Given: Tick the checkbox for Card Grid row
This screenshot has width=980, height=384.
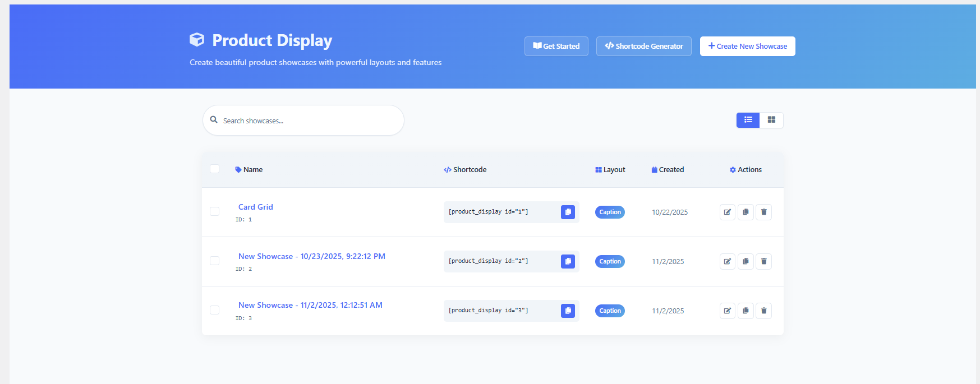Looking at the screenshot, I should click(x=214, y=211).
